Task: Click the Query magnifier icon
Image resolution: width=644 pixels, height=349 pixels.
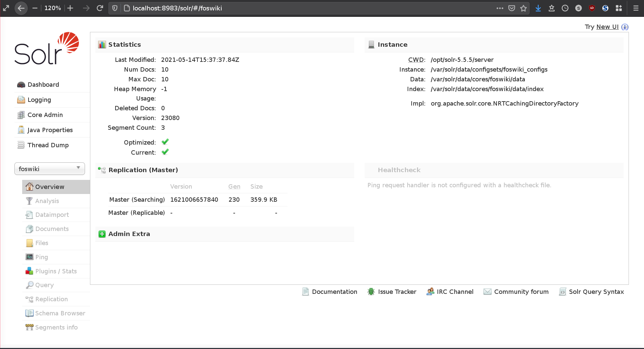Action: 30,285
